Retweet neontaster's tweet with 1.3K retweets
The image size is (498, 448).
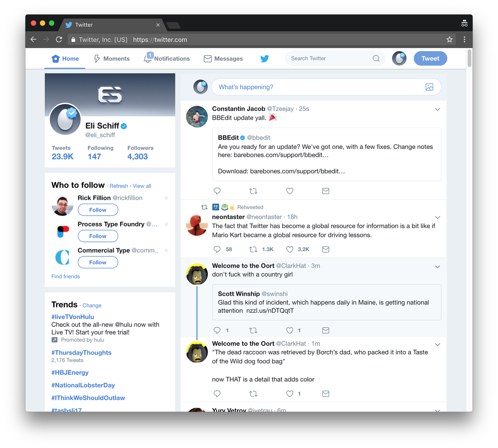click(253, 249)
